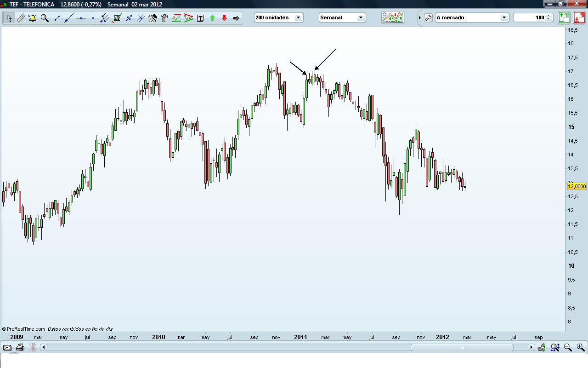588x368 pixels.
Task: Click the trash can delete tool
Action: (164, 18)
